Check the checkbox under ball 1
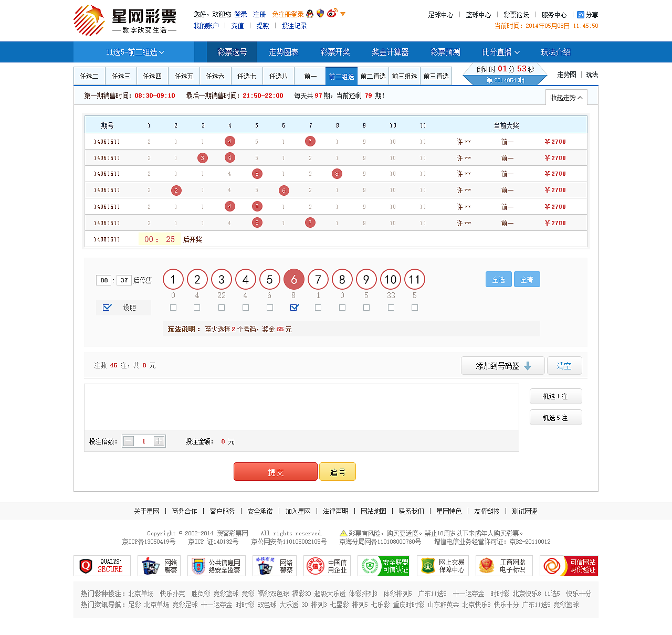This screenshot has height=635, width=672. pos(173,308)
